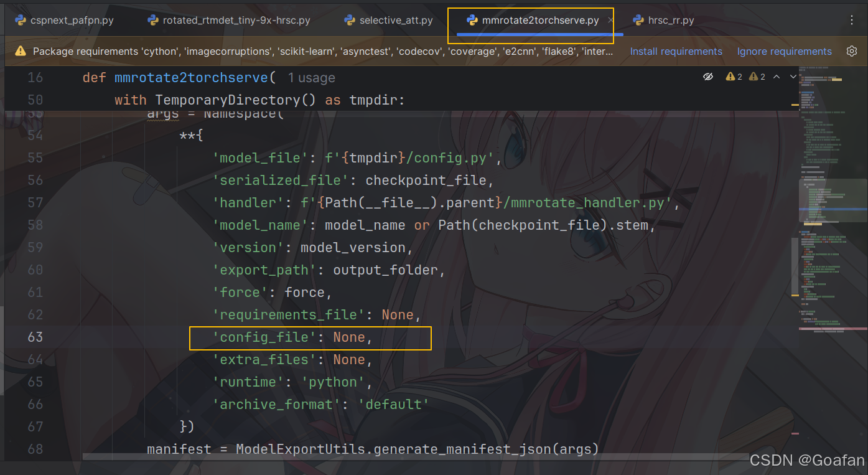Toggle the inspection highlighting eye icon
This screenshot has height=475, width=868.
coord(708,77)
